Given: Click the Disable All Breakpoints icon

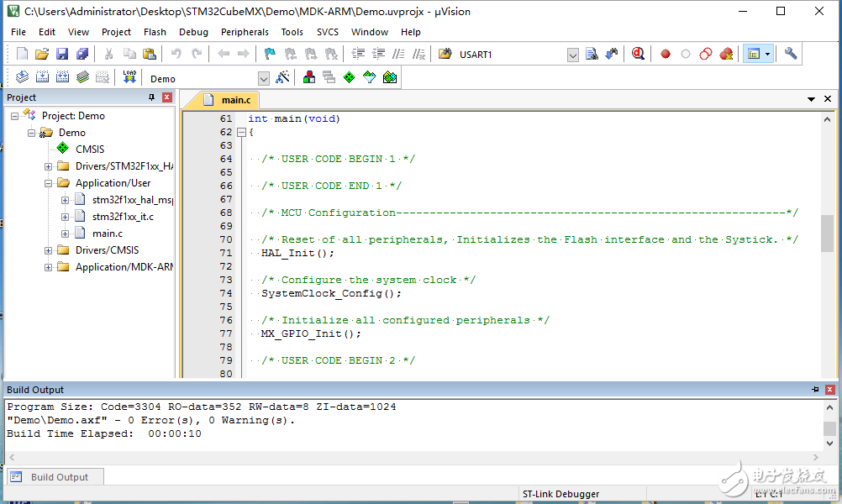Looking at the screenshot, I should [706, 54].
